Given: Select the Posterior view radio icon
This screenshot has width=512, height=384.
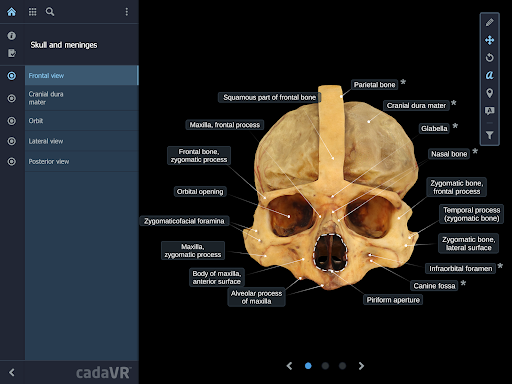Looking at the screenshot, I should pyautogui.click(x=12, y=162).
